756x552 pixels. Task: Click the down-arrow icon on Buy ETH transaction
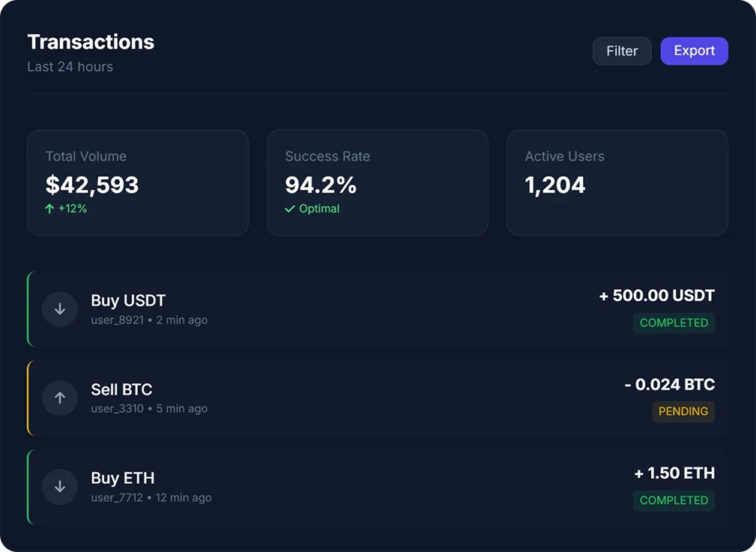pos(60,486)
